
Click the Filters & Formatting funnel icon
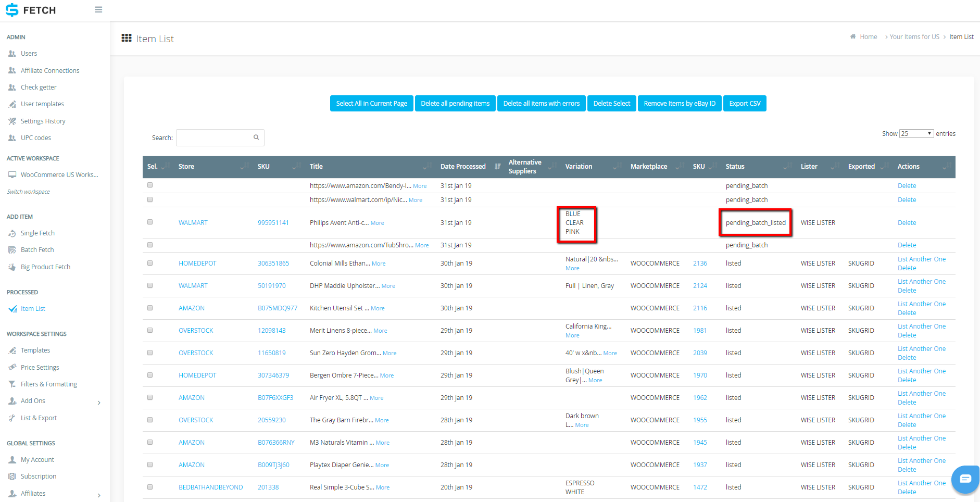pyautogui.click(x=12, y=384)
